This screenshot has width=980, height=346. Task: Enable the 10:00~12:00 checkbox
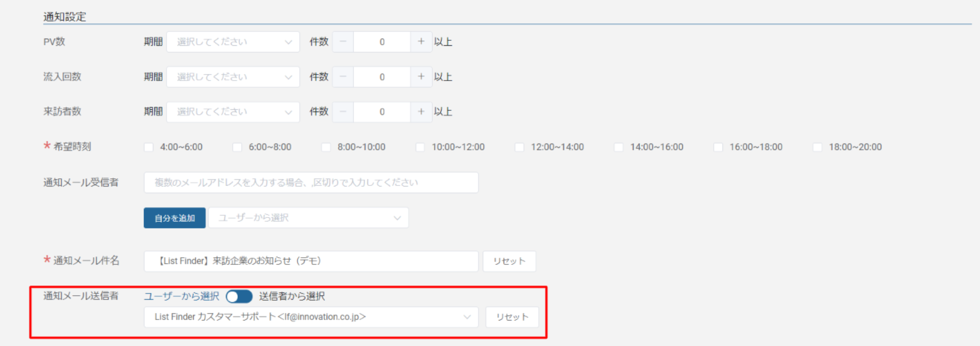(420, 147)
